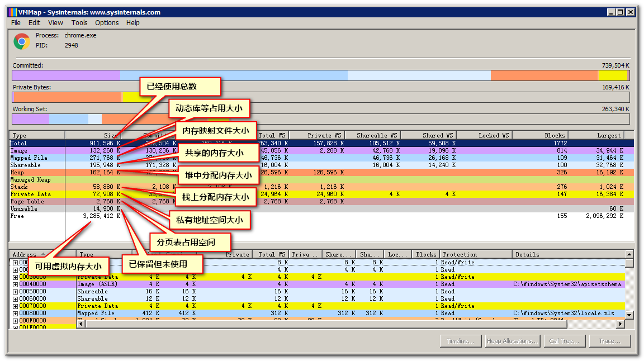Viewport: 644px width, 361px height.
Task: Expand the 00060000 address row
Action: pos(15,299)
